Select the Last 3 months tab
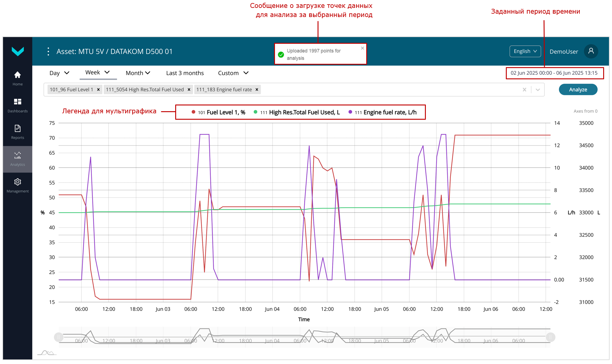The width and height of the screenshot is (612, 364). point(185,73)
